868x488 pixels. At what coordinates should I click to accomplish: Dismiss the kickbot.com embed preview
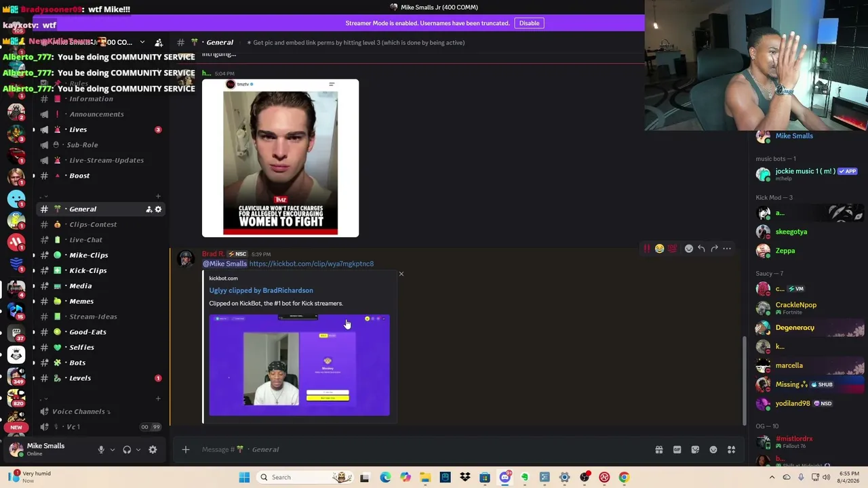401,274
